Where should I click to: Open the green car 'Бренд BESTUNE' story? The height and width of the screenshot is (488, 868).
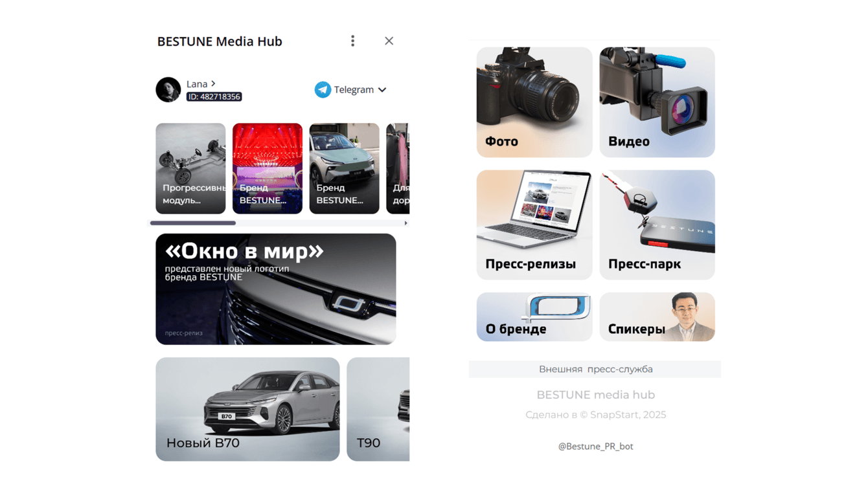[x=344, y=168]
